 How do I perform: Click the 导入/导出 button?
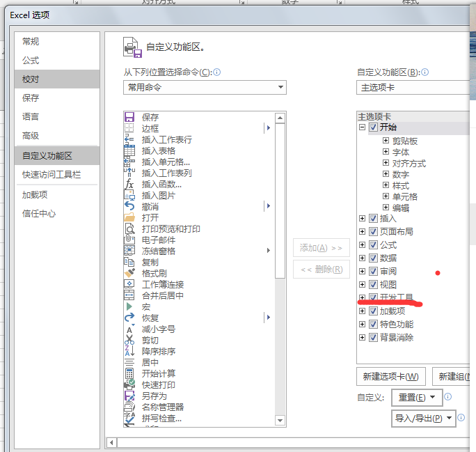coord(424,419)
